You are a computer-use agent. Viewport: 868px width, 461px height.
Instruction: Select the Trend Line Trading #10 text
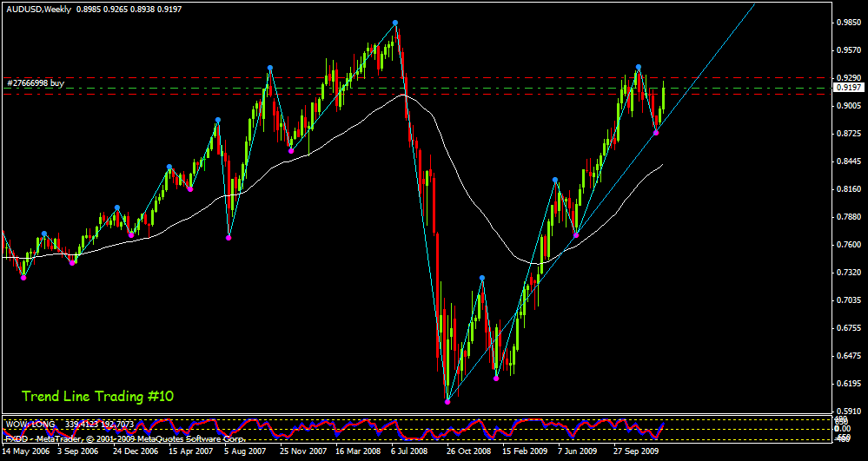pos(97,396)
